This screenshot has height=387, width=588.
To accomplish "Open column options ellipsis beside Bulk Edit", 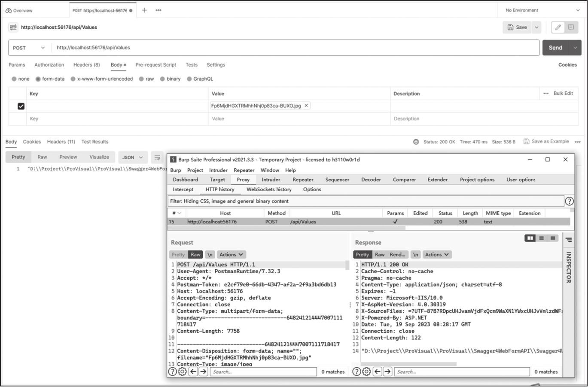I will pyautogui.click(x=546, y=93).
